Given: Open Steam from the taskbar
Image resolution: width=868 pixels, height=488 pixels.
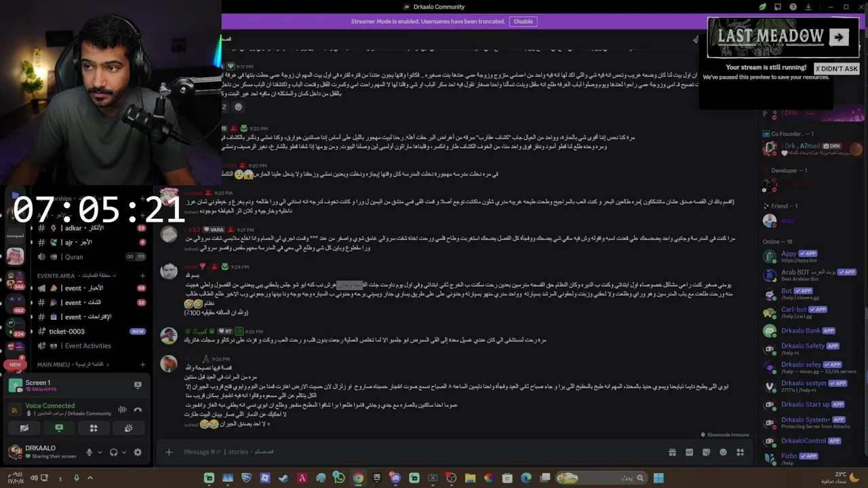Looking at the screenshot, I should (283, 478).
